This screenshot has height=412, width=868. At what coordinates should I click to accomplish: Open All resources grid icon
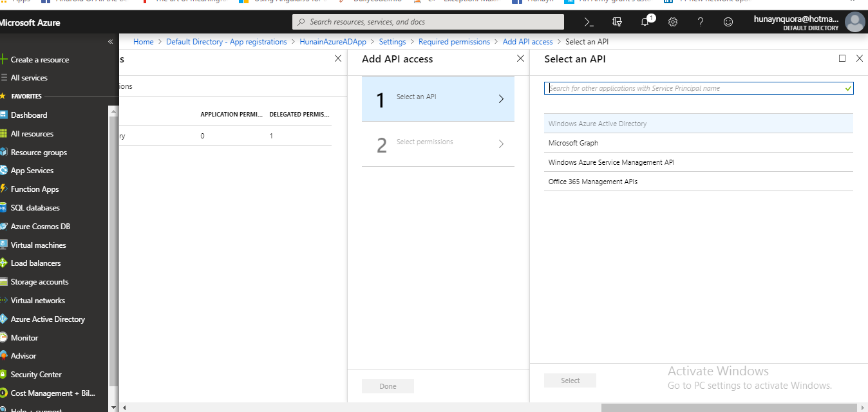4,134
